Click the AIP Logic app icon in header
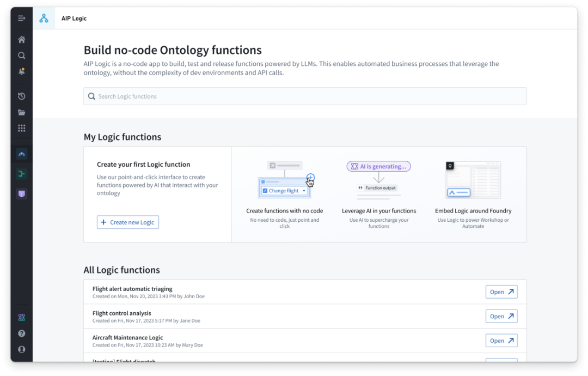Screen dimensions: 588x376 44,19
